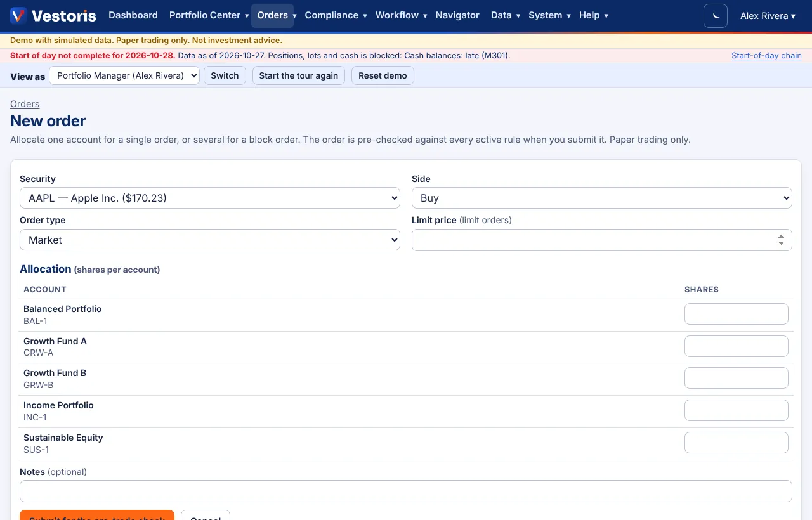Open the Compliance menu
812x520 pixels.
point(336,15)
